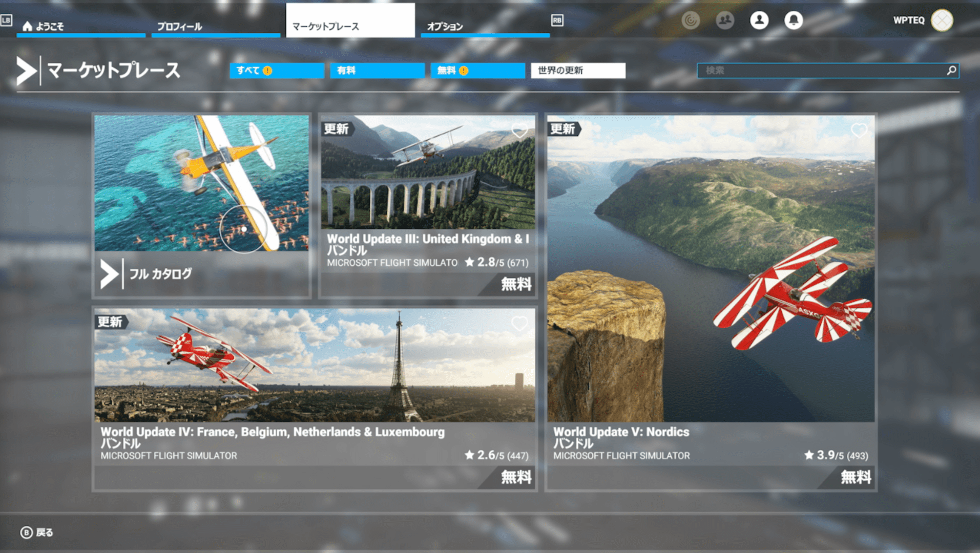Click the circular spiral icon in top bar

point(691,20)
